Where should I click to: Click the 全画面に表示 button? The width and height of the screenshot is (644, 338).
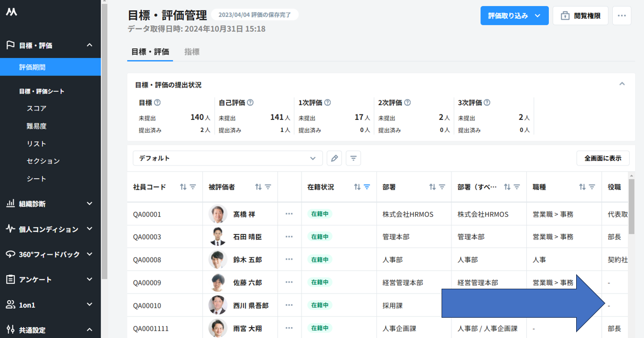point(602,158)
